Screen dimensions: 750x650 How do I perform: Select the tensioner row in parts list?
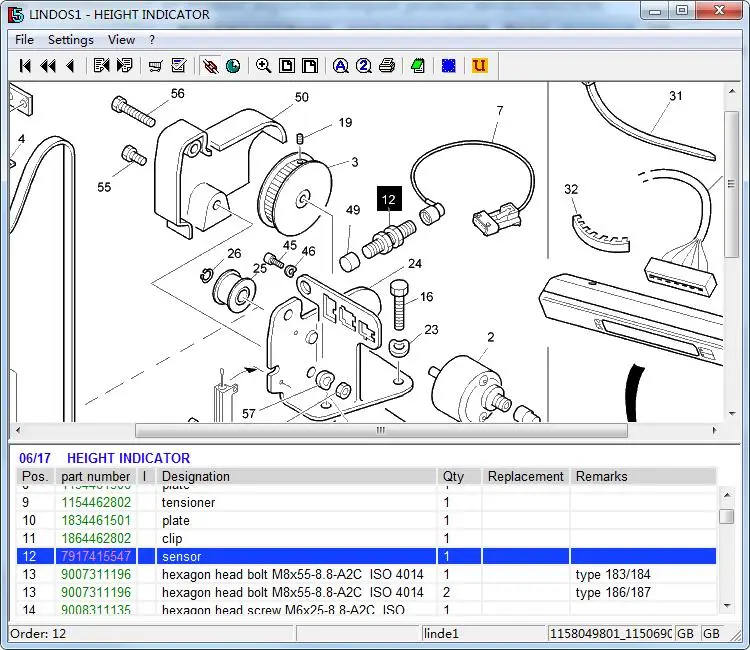tap(188, 502)
